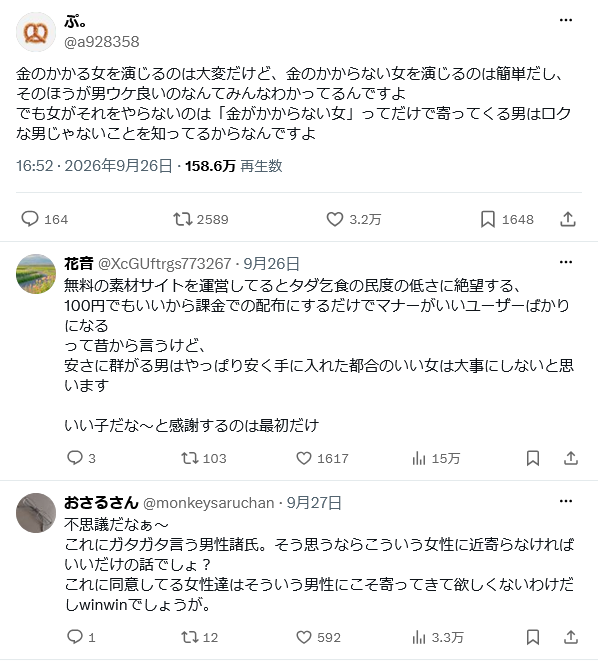View analytics of 花音's reply showing 15万
The image size is (598, 668).
(x=419, y=458)
